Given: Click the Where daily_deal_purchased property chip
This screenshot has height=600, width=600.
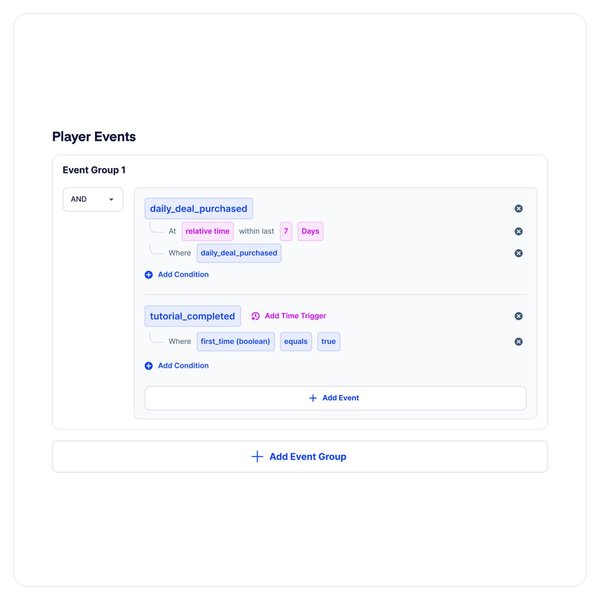Looking at the screenshot, I should 238,253.
